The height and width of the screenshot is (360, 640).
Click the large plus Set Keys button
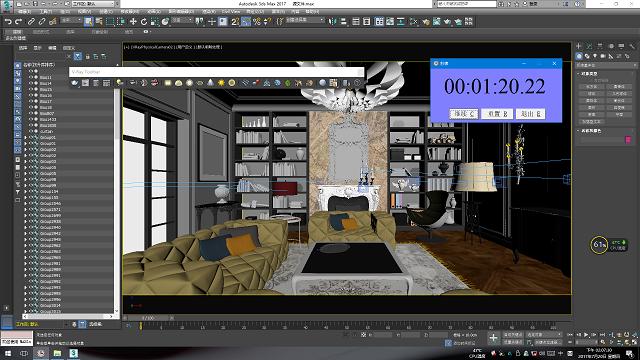(493, 338)
